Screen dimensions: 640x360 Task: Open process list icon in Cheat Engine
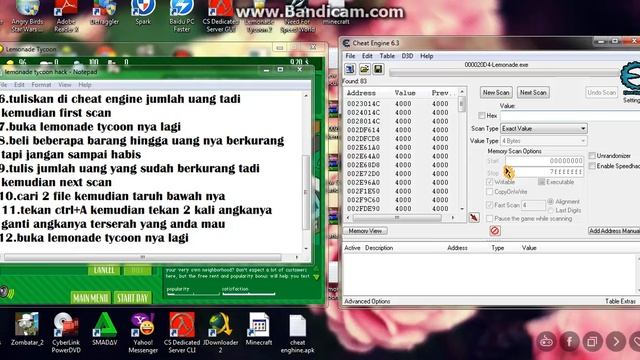pos(350,69)
